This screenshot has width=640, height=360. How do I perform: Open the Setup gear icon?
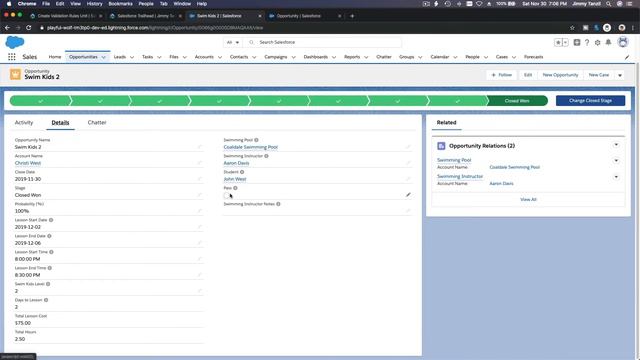(x=598, y=42)
